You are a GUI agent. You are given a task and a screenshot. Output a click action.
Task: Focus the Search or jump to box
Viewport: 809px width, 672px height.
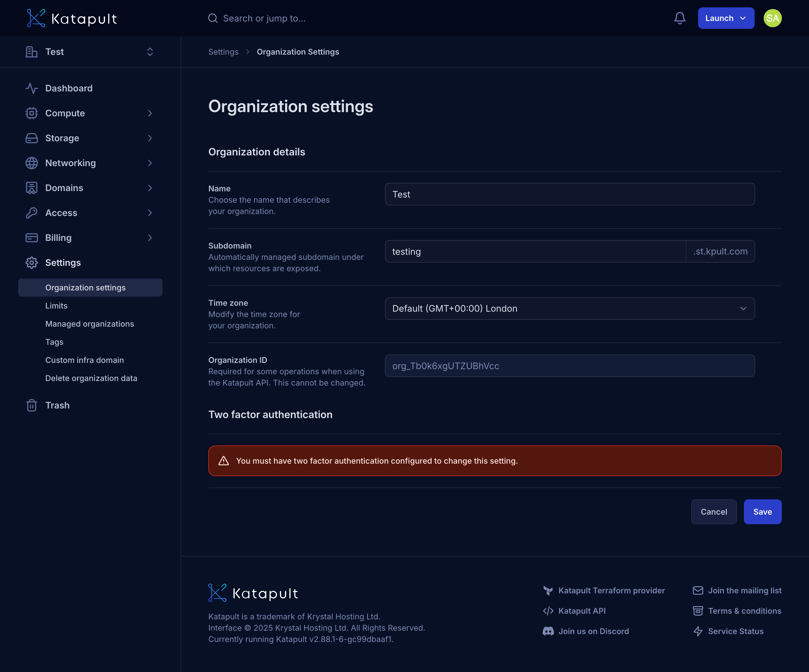coord(264,18)
